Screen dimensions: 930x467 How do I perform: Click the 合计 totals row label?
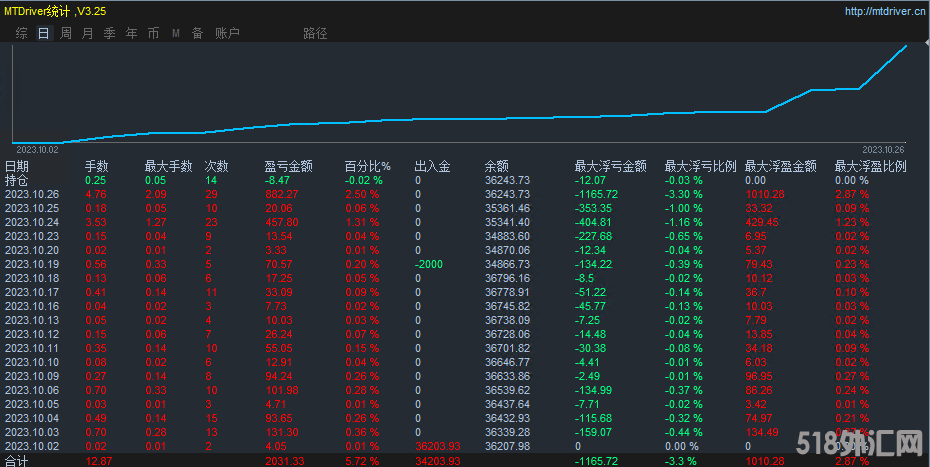(17, 460)
